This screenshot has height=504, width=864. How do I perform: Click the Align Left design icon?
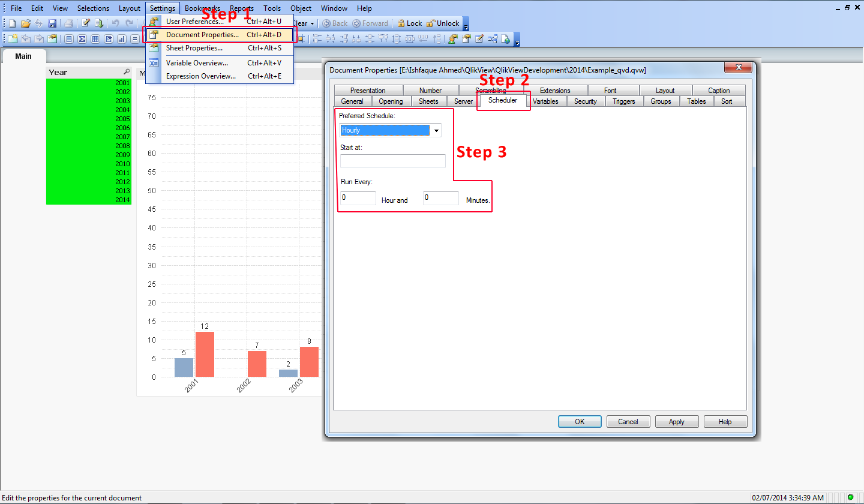tap(317, 39)
